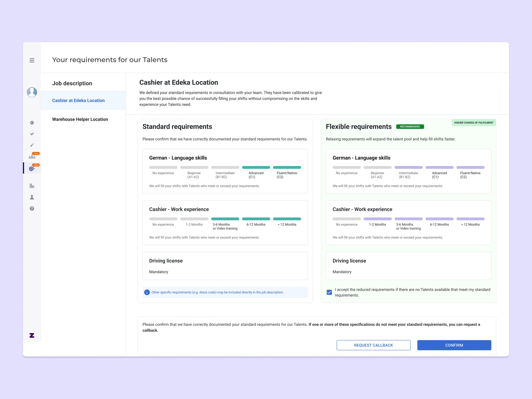532x399 pixels.
Task: Click Advanced (C1) bar in Flexible German skills
Action: tap(439, 168)
